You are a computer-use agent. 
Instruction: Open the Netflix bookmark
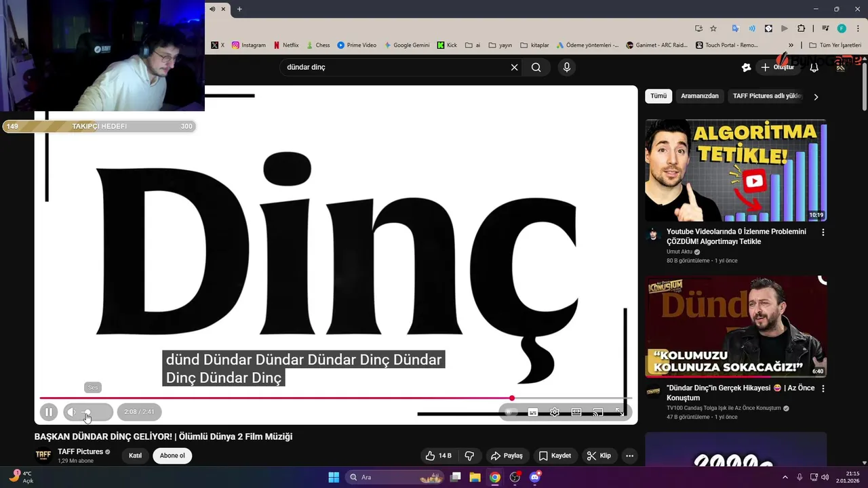286,45
